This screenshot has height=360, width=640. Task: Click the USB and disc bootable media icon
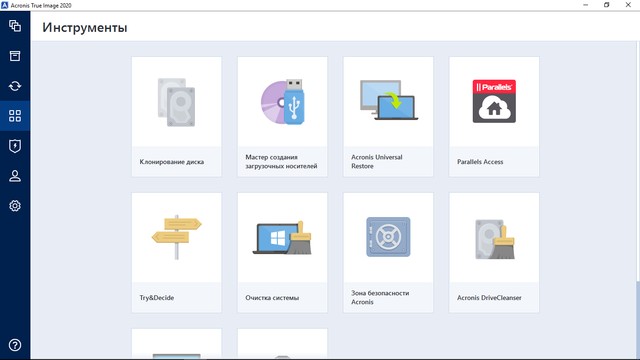click(282, 102)
